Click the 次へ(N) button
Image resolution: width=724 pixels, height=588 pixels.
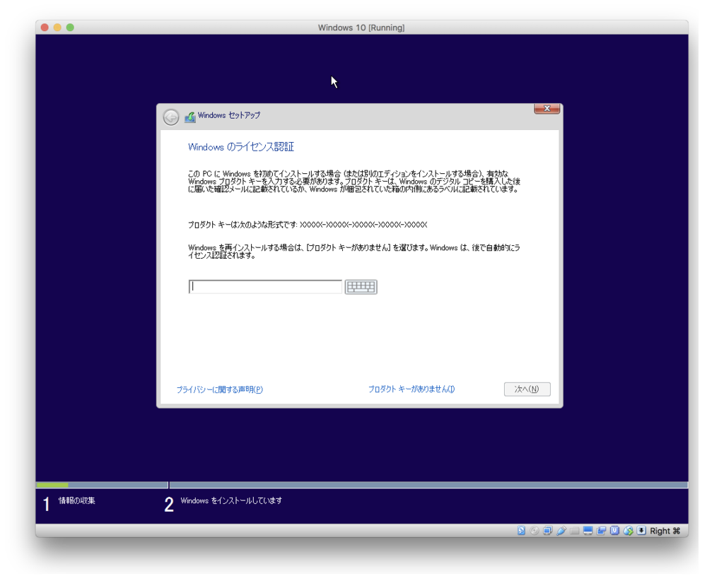[x=527, y=389]
